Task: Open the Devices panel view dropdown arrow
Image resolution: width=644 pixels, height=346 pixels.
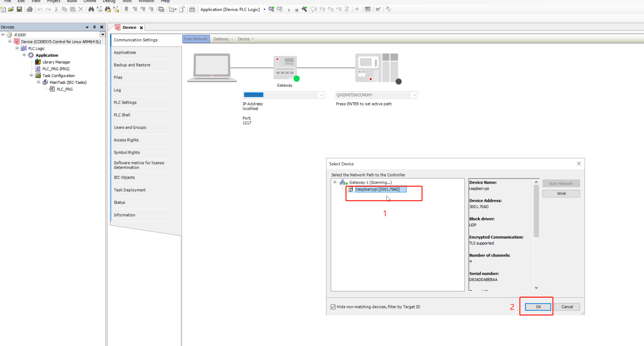Action: pyautogui.click(x=87, y=27)
